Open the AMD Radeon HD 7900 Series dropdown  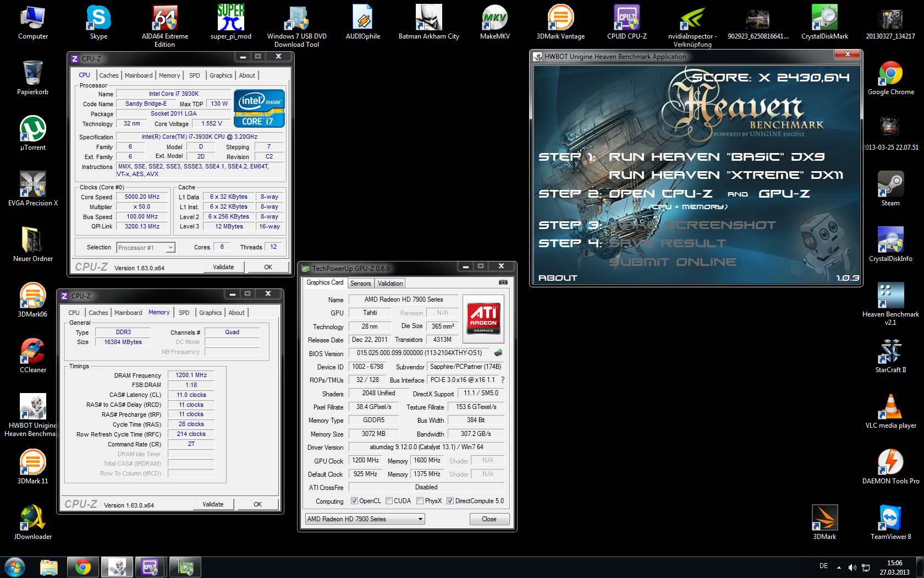pos(365,519)
